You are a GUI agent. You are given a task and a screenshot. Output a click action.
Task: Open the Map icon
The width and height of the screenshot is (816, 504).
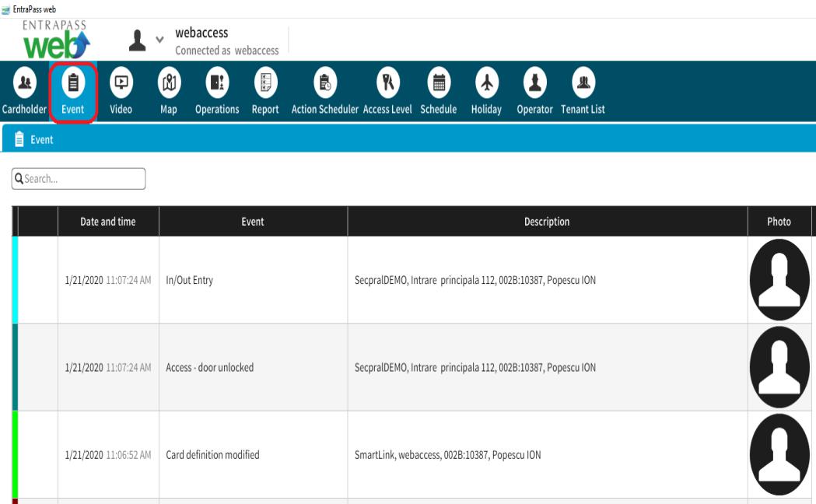click(169, 82)
